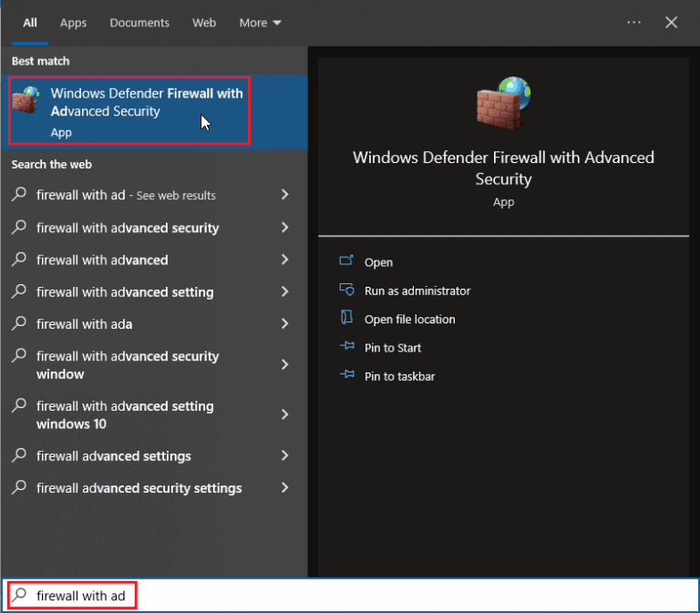Switch to the Web tab
The width and height of the screenshot is (700, 613).
tap(204, 23)
